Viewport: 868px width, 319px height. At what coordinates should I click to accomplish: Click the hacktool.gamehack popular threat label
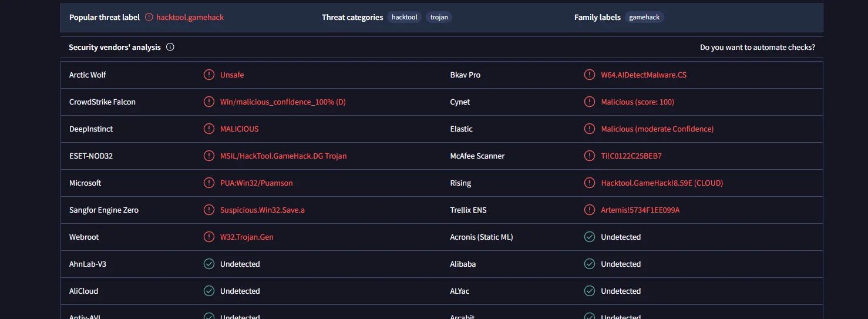190,18
